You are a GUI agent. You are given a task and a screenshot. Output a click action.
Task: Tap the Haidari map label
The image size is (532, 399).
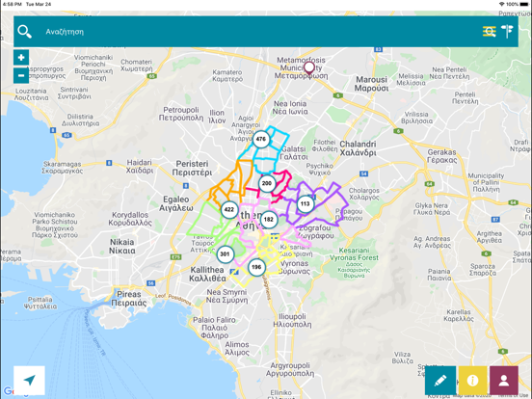(x=140, y=166)
